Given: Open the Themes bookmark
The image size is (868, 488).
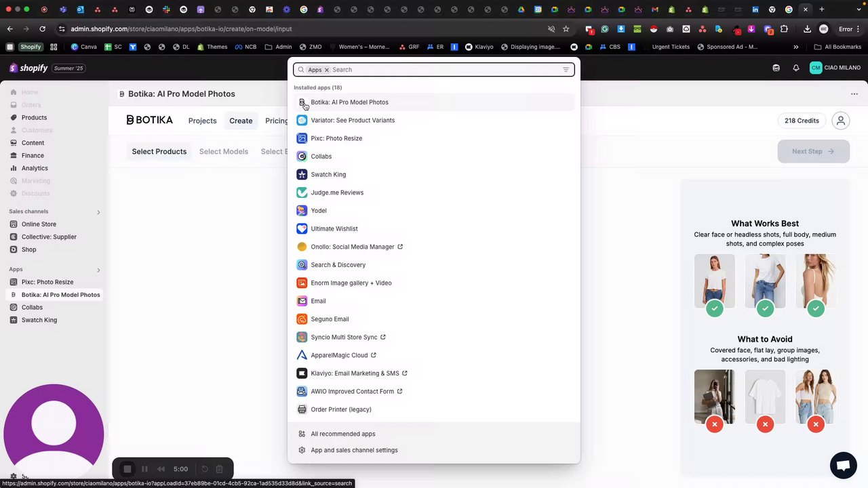Looking at the screenshot, I should coord(212,47).
